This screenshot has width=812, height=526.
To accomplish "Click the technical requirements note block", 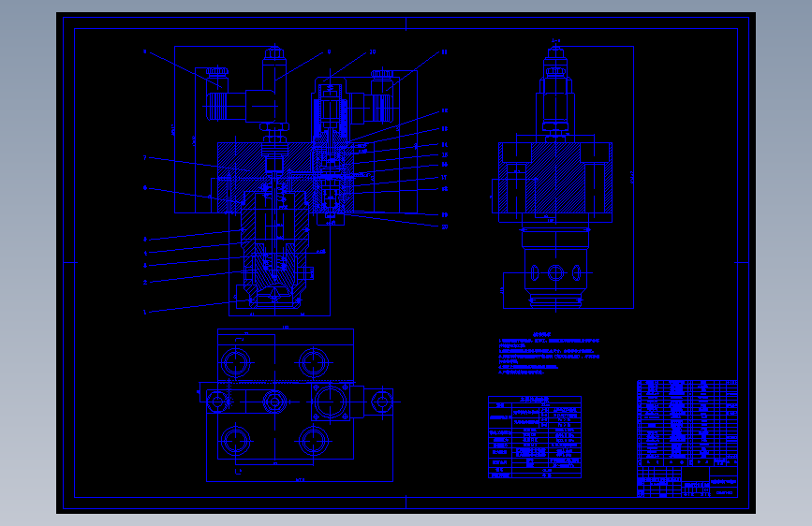I will click(x=549, y=354).
